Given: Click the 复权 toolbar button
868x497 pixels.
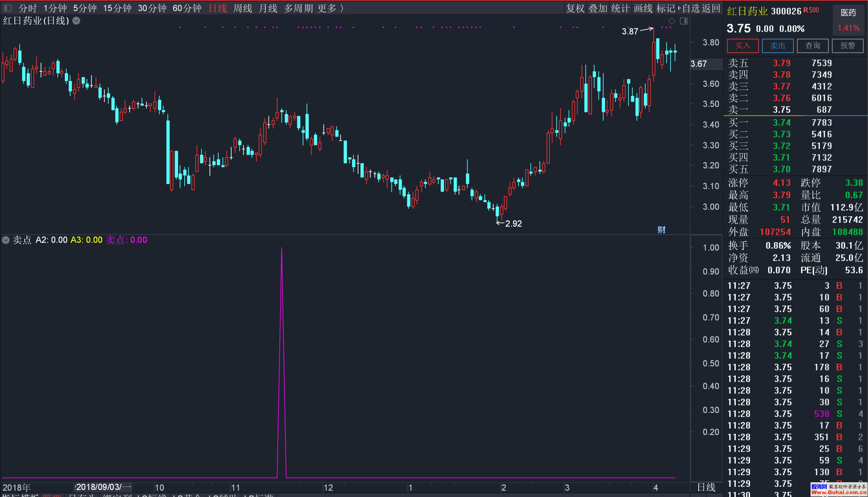Looking at the screenshot, I should tap(575, 8).
